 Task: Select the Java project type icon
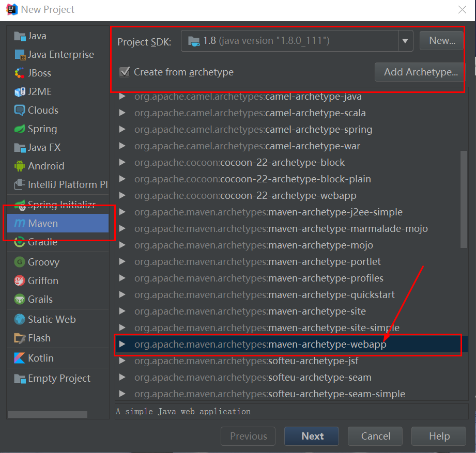coord(20,36)
